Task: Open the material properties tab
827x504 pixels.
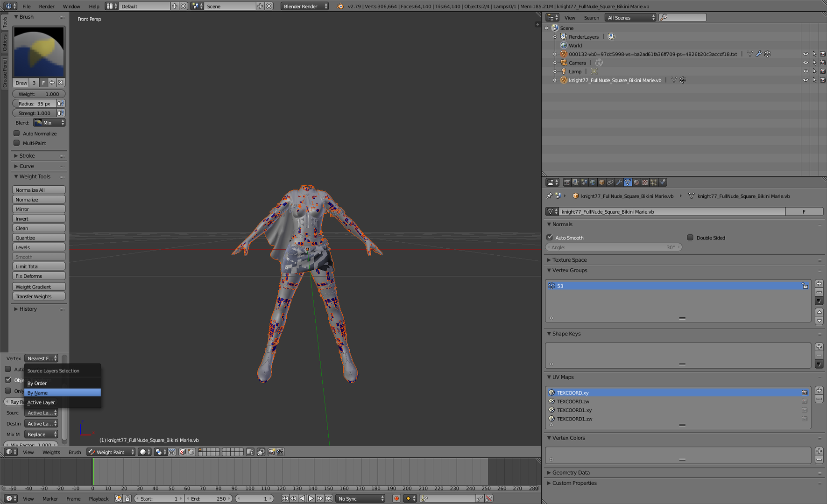Action: tap(636, 182)
